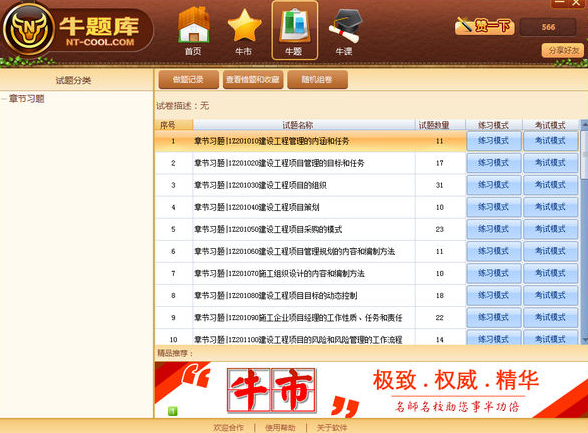Collapse the 章节习题 tree node
This screenshot has width=588, height=433.
(4, 99)
